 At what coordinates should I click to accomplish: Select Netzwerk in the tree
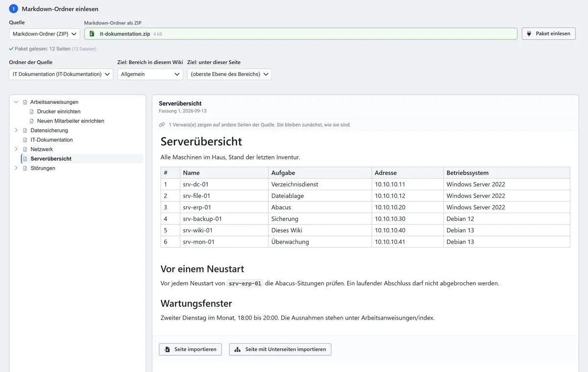(x=42, y=149)
